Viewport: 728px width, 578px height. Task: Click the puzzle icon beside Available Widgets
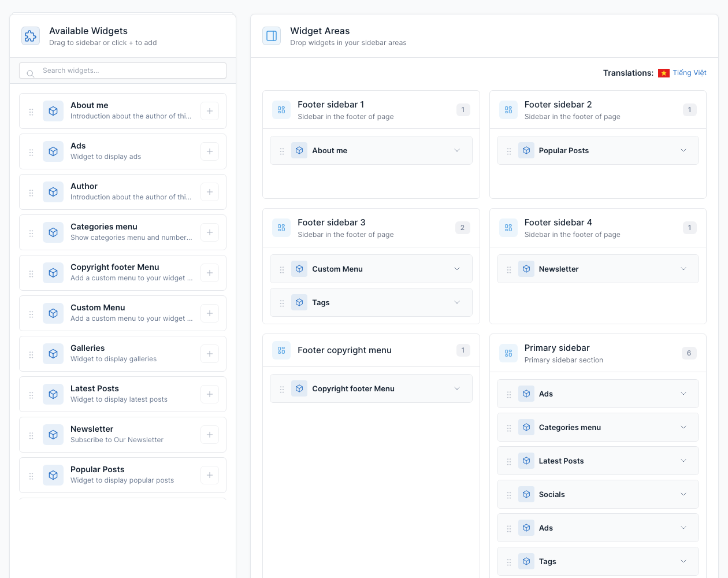(31, 36)
